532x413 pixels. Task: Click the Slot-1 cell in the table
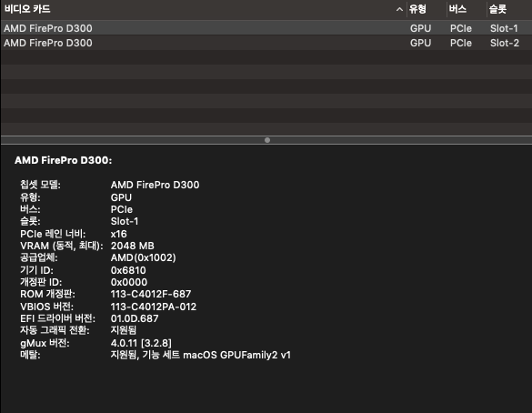pos(504,28)
